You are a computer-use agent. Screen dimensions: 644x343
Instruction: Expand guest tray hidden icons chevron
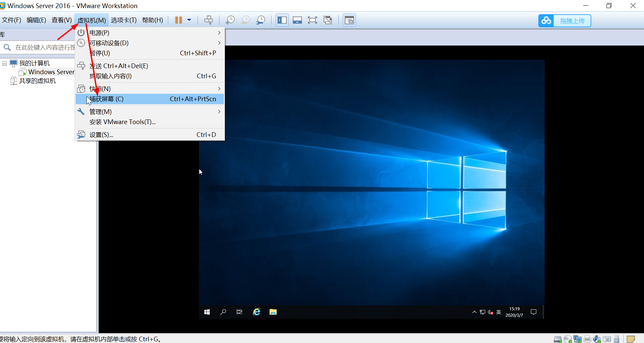pos(474,312)
